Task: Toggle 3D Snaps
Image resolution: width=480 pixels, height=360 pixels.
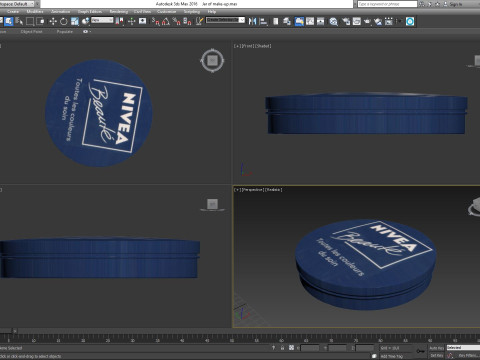Action: [155, 21]
